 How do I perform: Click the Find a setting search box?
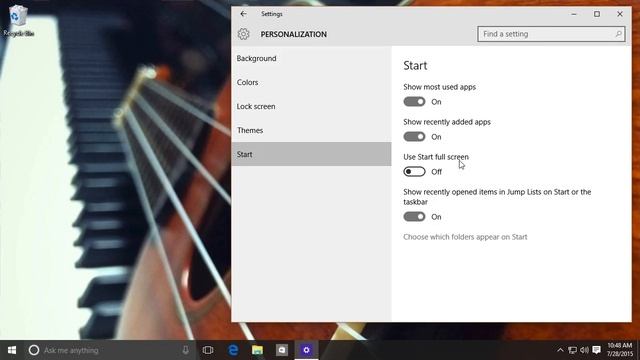pos(551,34)
